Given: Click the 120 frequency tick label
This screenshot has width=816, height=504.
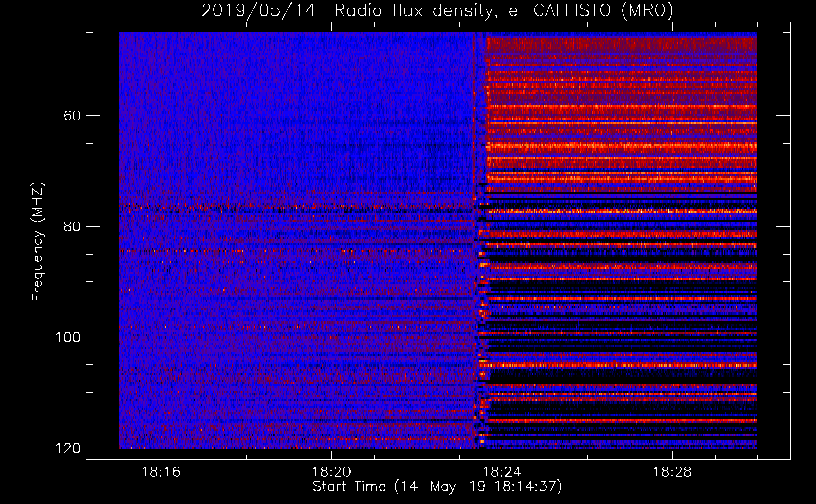Looking at the screenshot, I should coord(68,448).
